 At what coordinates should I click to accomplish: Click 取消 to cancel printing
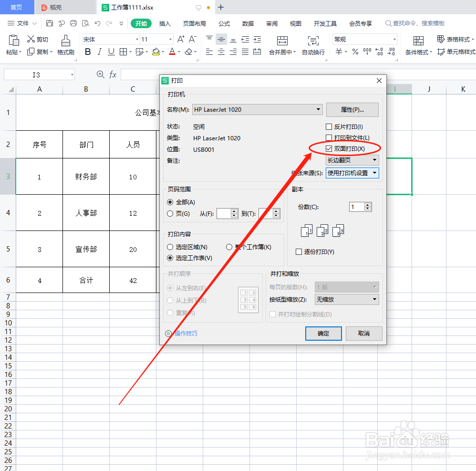tap(364, 334)
